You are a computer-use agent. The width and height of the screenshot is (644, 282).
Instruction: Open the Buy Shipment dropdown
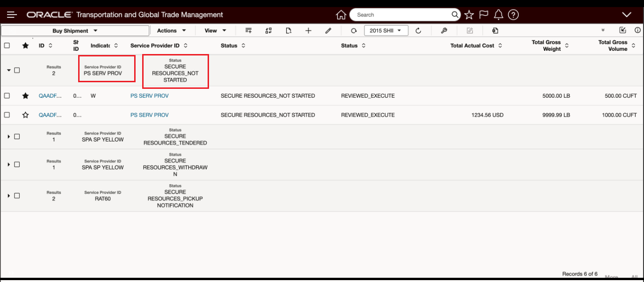75,31
